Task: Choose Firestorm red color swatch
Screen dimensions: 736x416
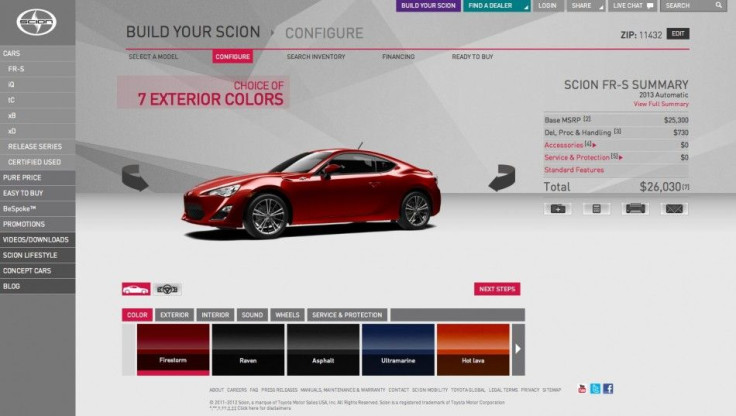Action: click(173, 349)
